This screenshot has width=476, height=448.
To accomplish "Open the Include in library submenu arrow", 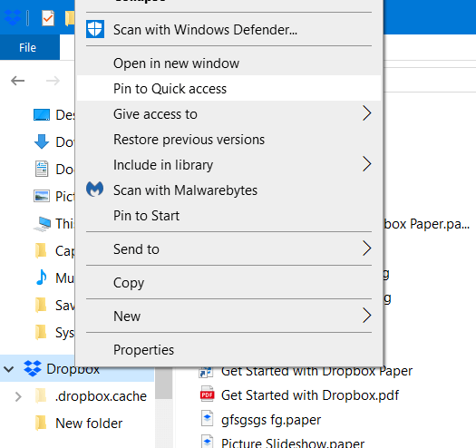I will click(x=366, y=164).
